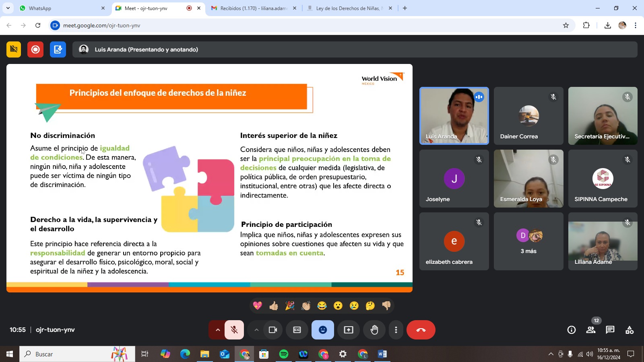Open File Explorer from the taskbar
The image size is (644, 362).
click(205, 354)
